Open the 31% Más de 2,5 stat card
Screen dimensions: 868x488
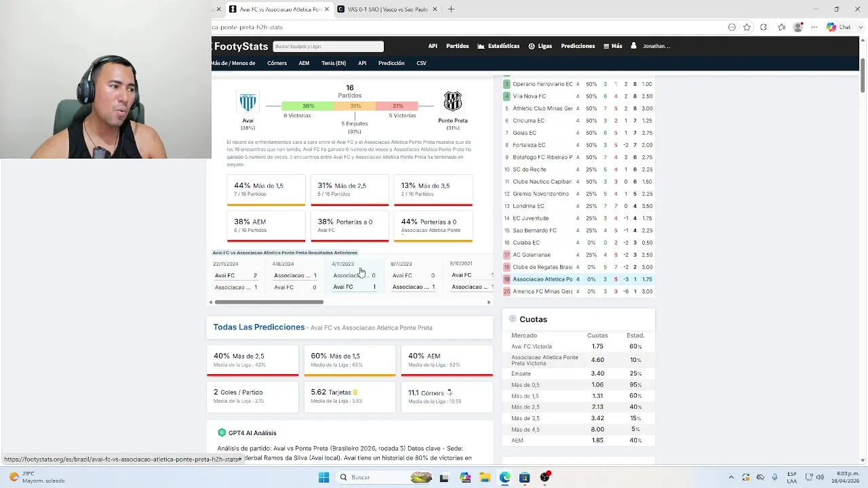point(349,190)
